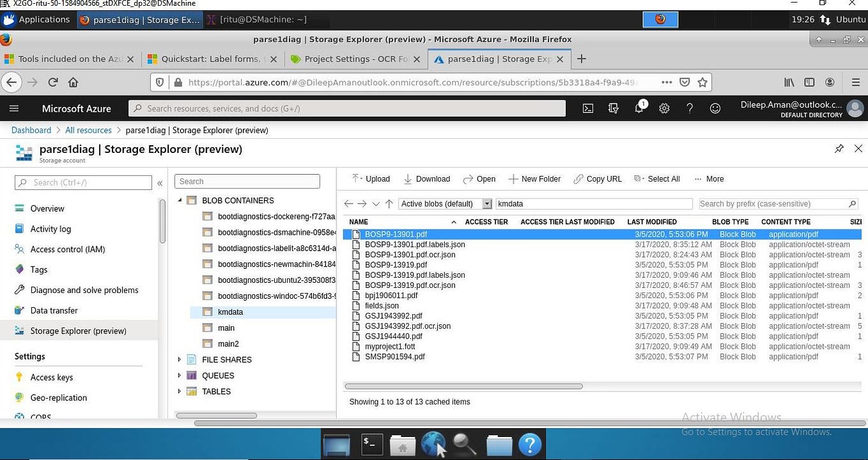Open the notifications bell

pos(639,108)
